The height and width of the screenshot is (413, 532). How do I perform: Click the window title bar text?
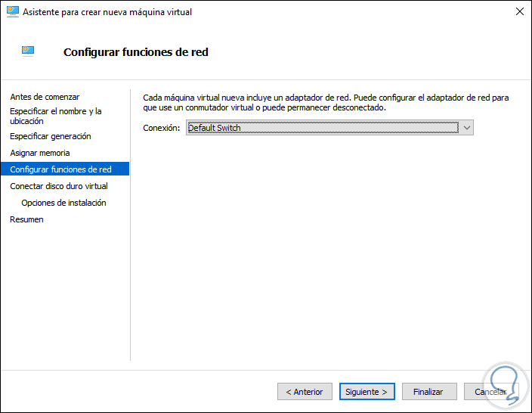click(x=108, y=12)
